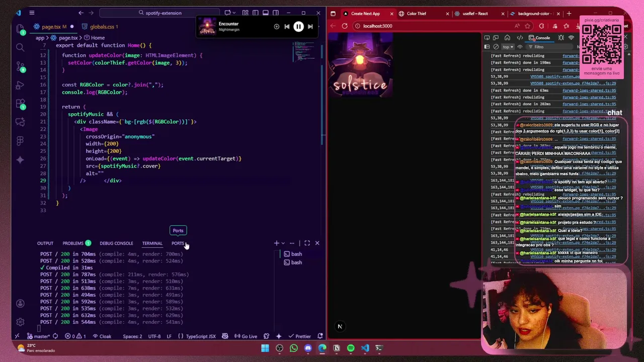Screen dimensions: 644x362
Task: Change file encoding UTF-8
Action: point(154,336)
